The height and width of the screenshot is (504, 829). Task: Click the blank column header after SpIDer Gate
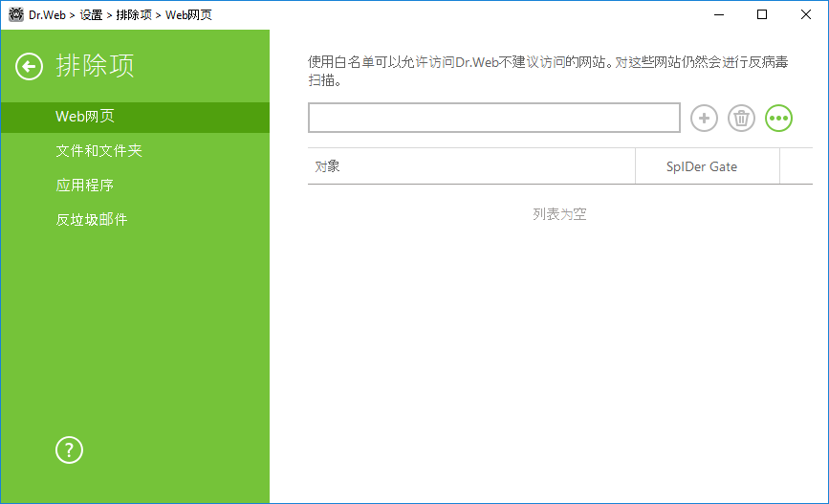(x=796, y=166)
